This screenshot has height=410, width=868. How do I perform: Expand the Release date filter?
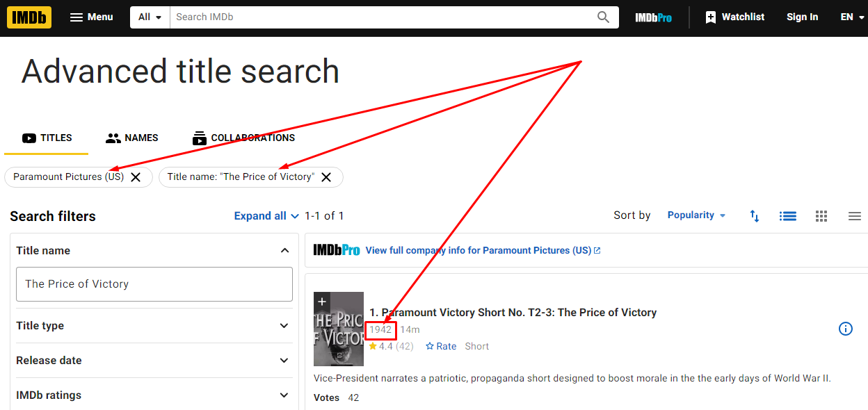click(x=153, y=360)
